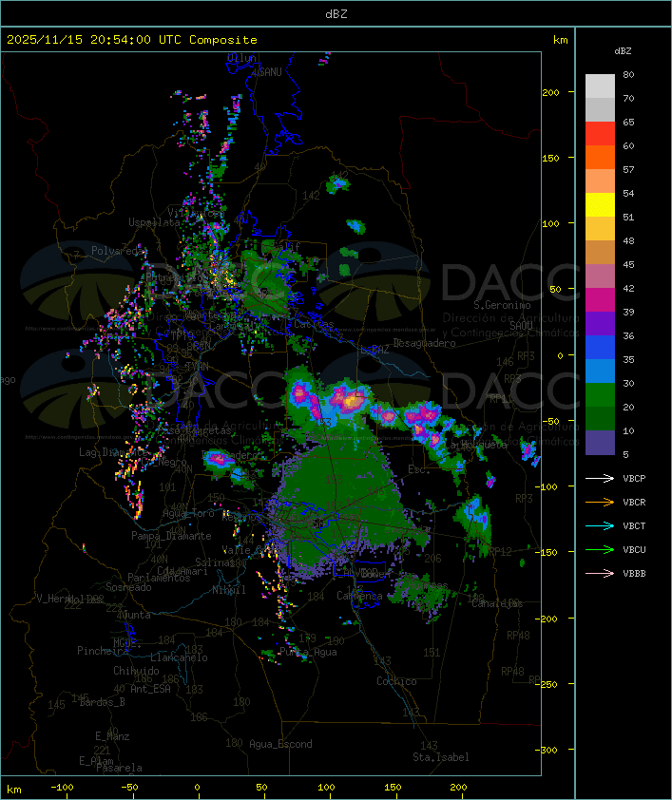672x800 pixels.
Task: Click the 200 tick on the vertical axis
Action: pyautogui.click(x=550, y=93)
